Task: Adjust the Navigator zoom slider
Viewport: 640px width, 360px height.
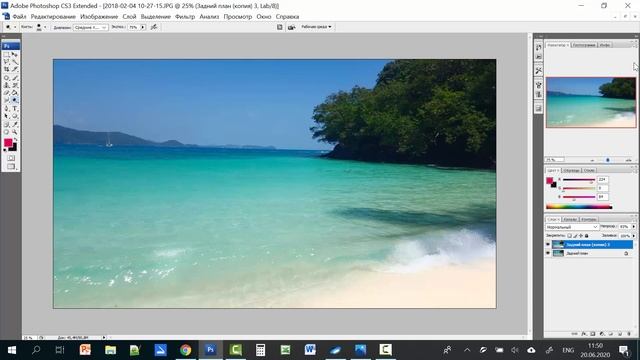Action: point(607,160)
